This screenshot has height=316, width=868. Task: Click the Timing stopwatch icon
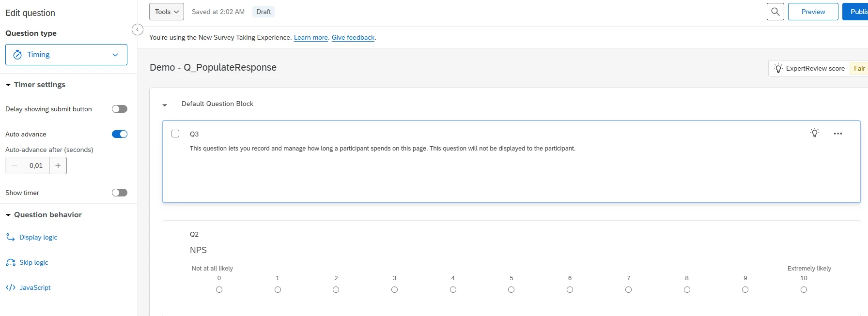17,55
